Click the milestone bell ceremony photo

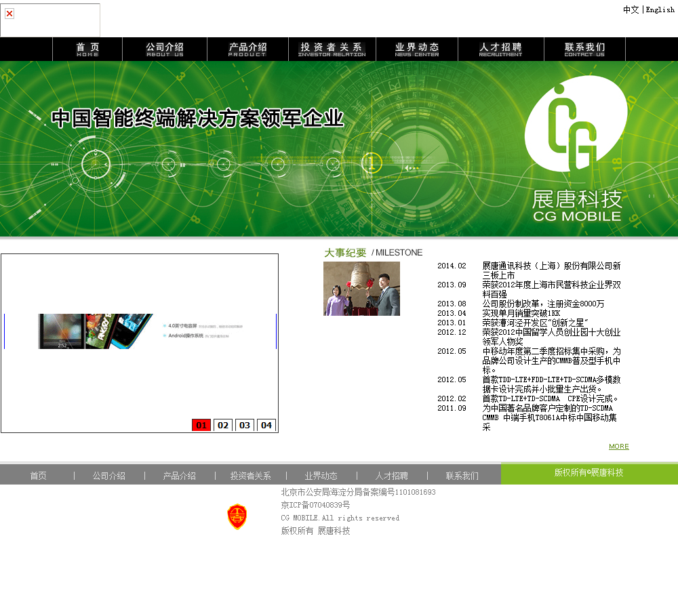361,288
